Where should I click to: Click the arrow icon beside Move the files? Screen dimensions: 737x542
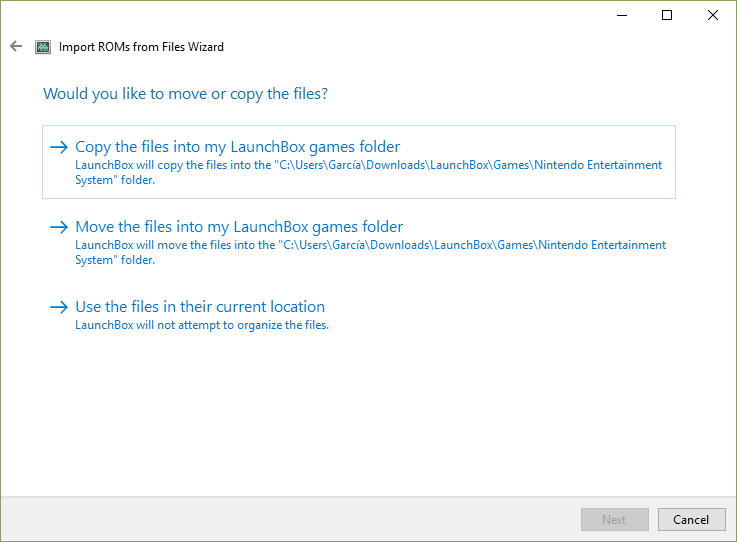click(x=59, y=227)
